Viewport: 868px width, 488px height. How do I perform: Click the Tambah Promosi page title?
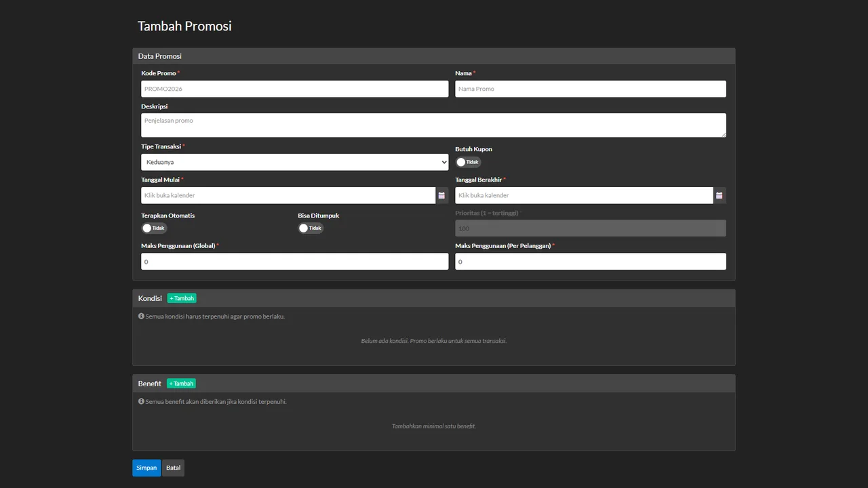pos(184,26)
